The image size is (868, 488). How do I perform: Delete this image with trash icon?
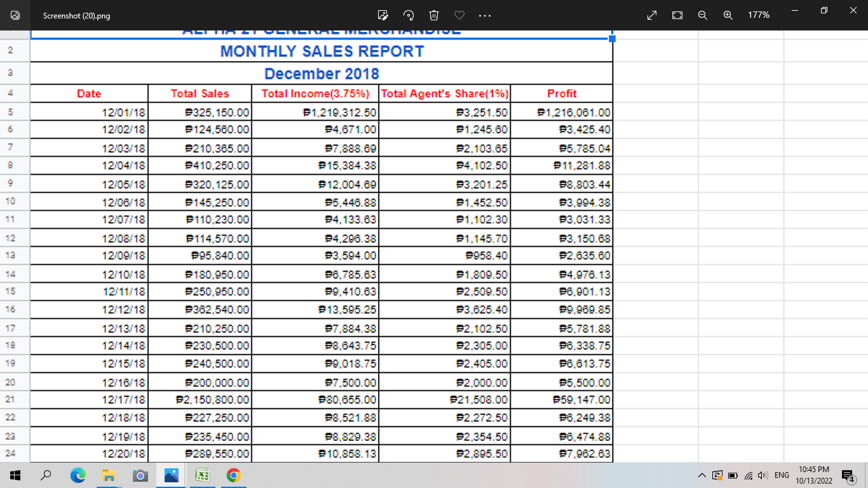(x=434, y=15)
